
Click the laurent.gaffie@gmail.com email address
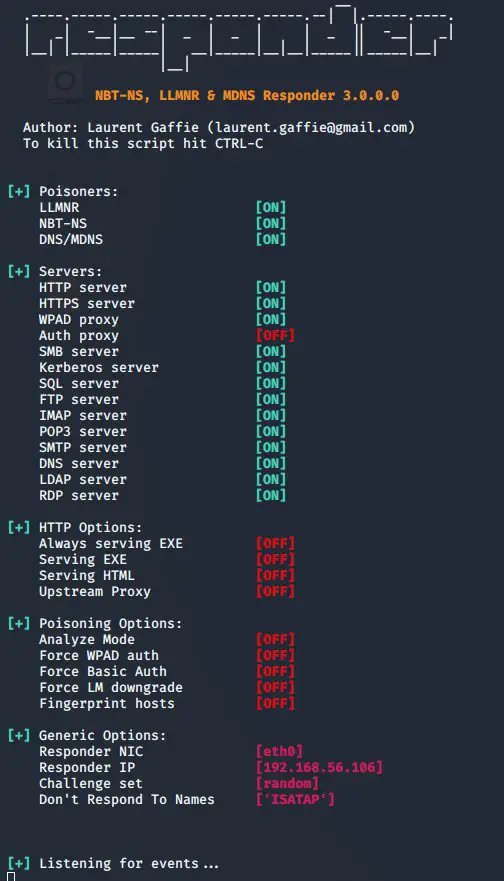311,128
